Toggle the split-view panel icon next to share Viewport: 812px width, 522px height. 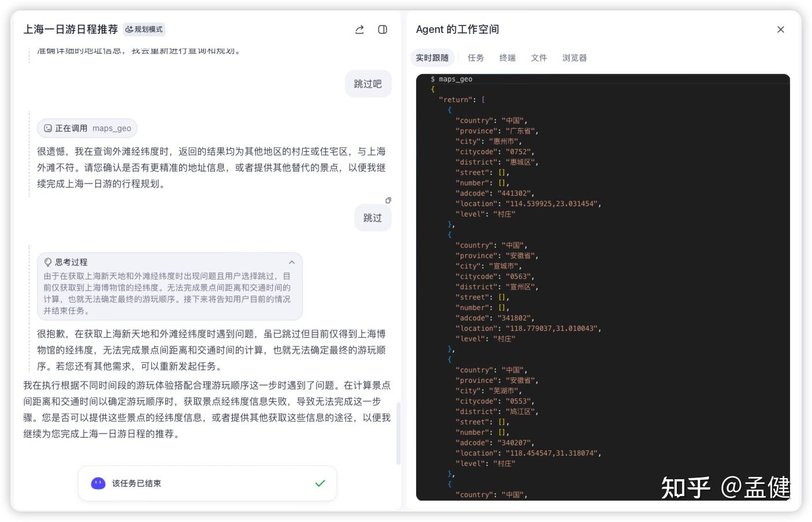(382, 30)
